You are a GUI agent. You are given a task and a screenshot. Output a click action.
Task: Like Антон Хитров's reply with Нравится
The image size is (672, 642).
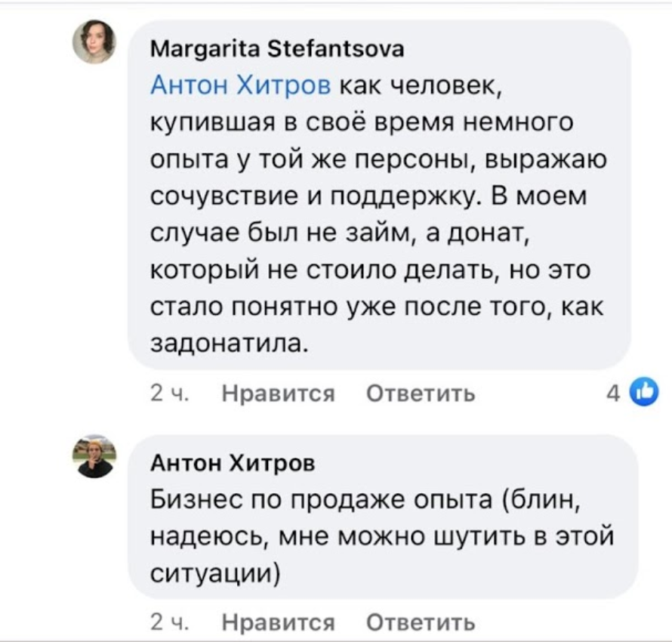(x=278, y=622)
